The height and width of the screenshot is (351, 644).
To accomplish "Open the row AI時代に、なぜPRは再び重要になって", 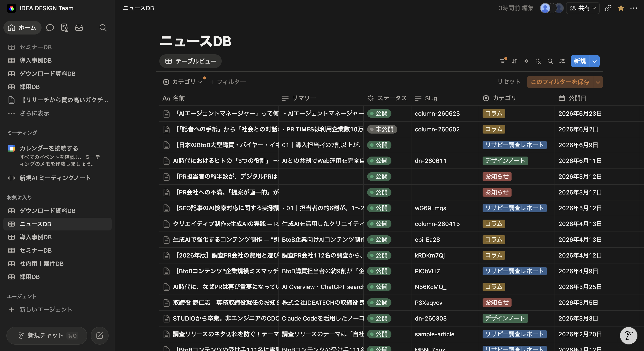I will 226,287.
